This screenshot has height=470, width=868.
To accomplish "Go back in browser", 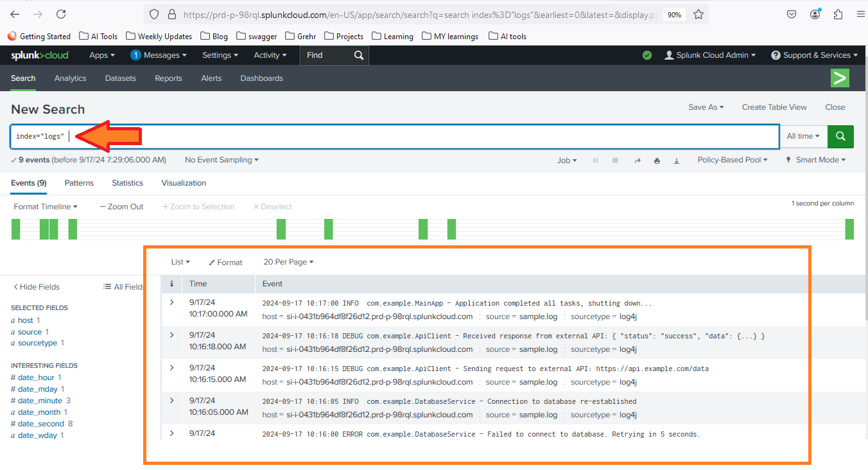I will point(15,14).
